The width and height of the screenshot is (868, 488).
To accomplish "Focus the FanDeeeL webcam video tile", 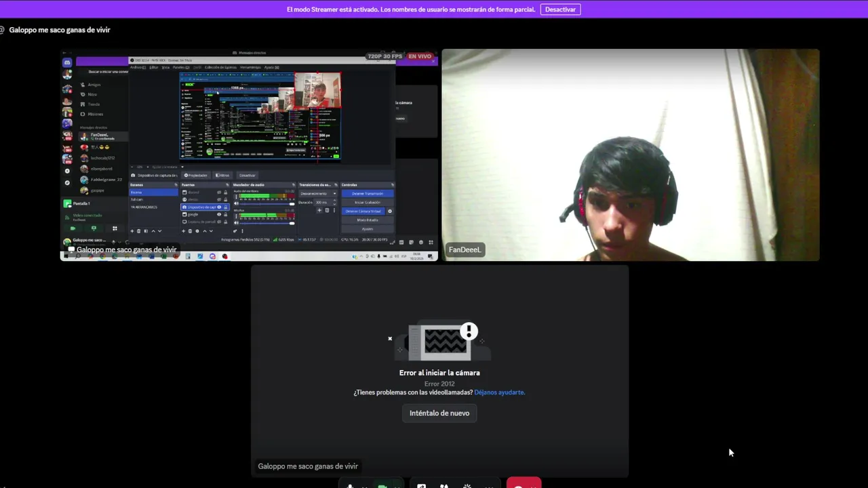I will (x=631, y=155).
